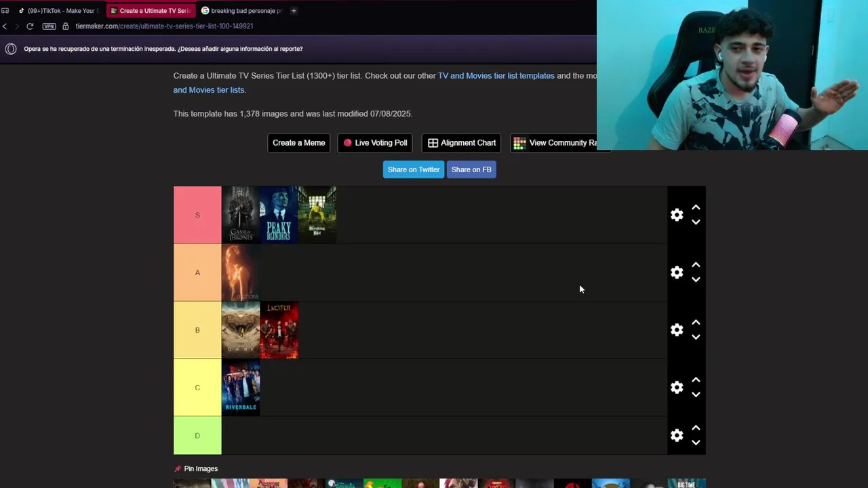Image resolution: width=868 pixels, height=488 pixels.
Task: Move B tier row down arrow
Action: click(x=696, y=338)
